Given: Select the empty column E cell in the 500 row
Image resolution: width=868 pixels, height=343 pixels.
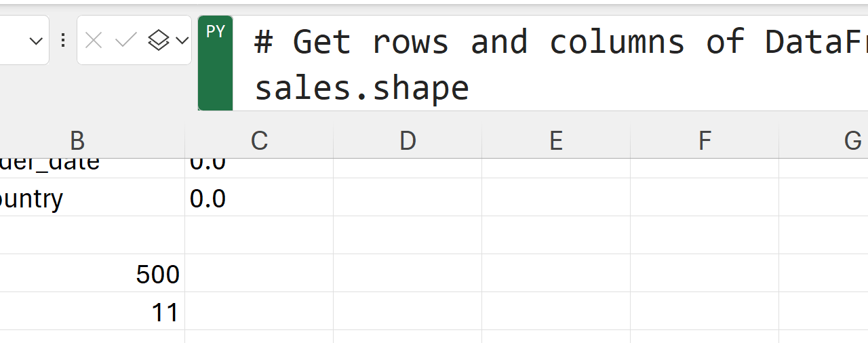Looking at the screenshot, I should pos(556,274).
